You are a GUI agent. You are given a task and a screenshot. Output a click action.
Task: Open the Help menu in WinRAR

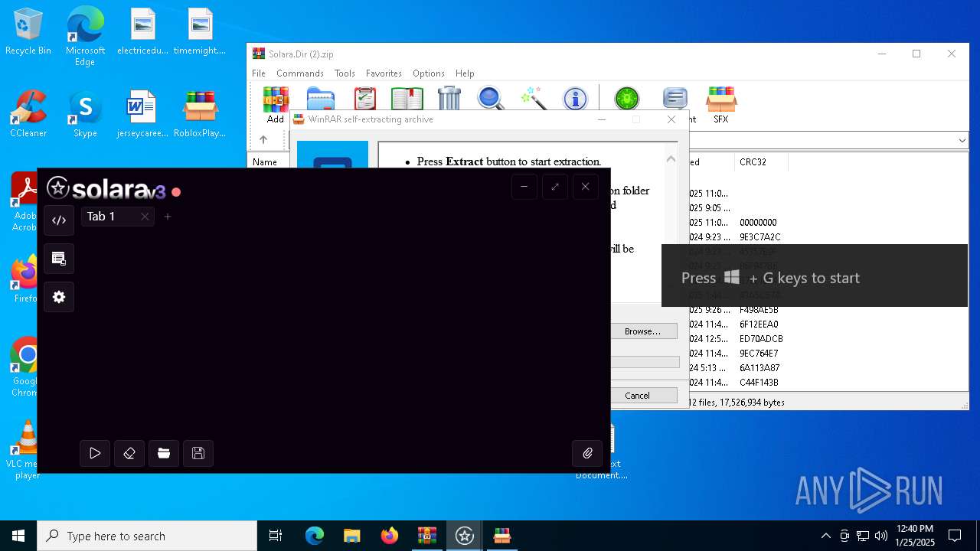pyautogui.click(x=465, y=73)
